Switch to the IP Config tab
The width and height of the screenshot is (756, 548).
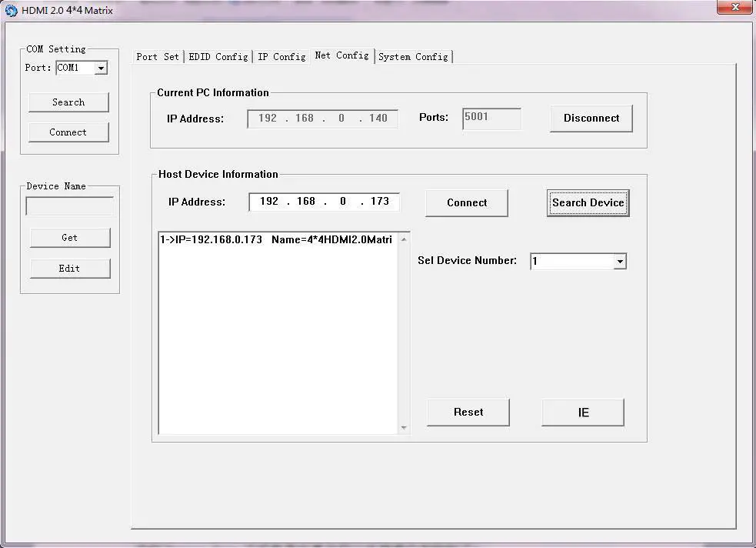(x=281, y=55)
